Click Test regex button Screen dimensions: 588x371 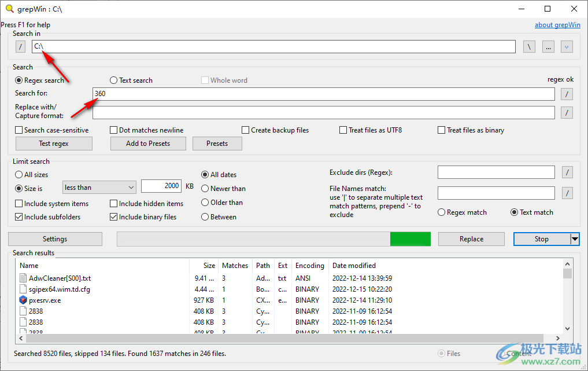click(54, 144)
